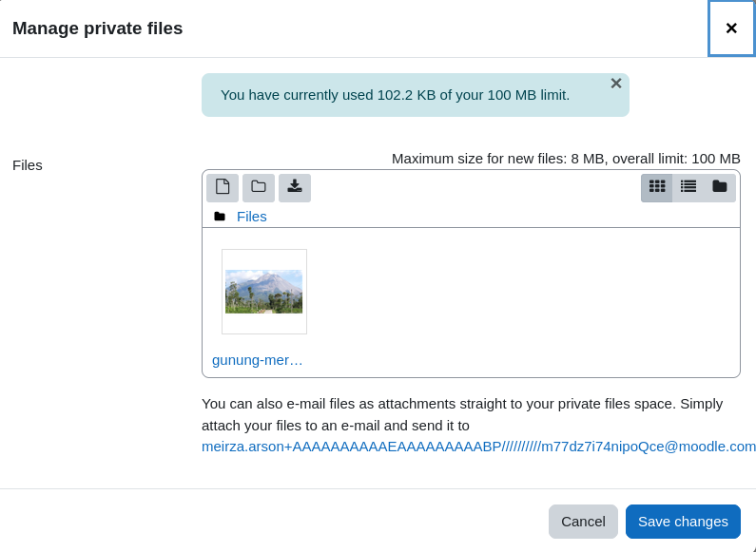Select the mountain image thumbnail
The height and width of the screenshot is (552, 756).
(x=264, y=292)
